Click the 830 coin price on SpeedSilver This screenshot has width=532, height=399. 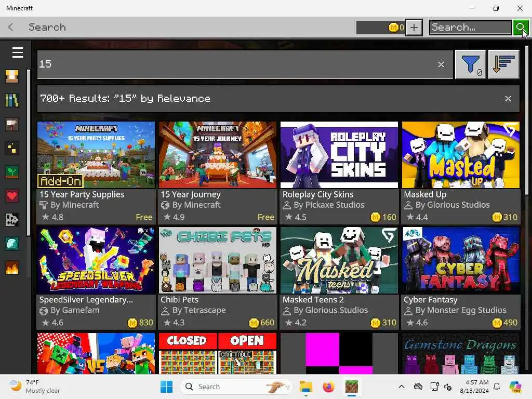click(x=140, y=323)
